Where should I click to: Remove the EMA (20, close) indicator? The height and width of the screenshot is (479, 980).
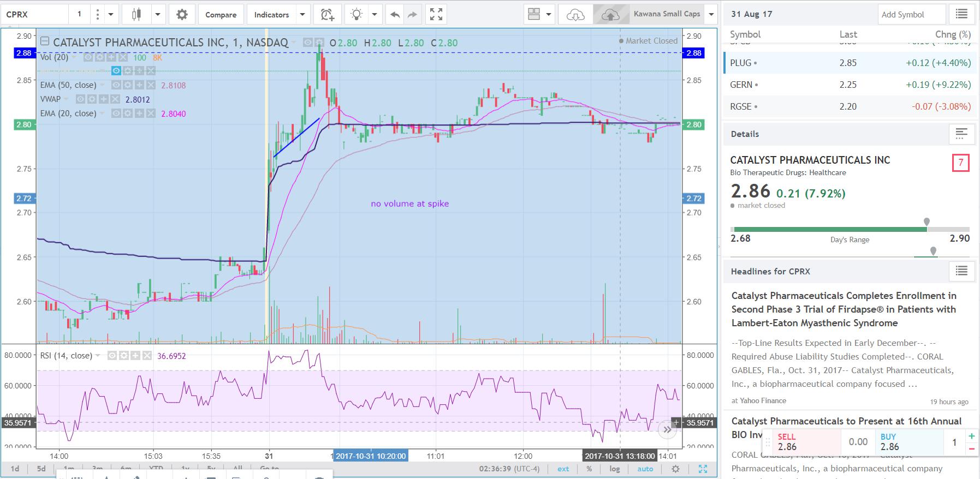pos(151,113)
